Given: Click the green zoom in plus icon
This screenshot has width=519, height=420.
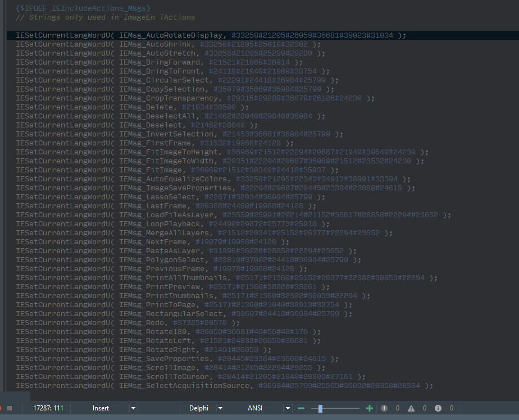Looking at the screenshot, I should (369, 408).
